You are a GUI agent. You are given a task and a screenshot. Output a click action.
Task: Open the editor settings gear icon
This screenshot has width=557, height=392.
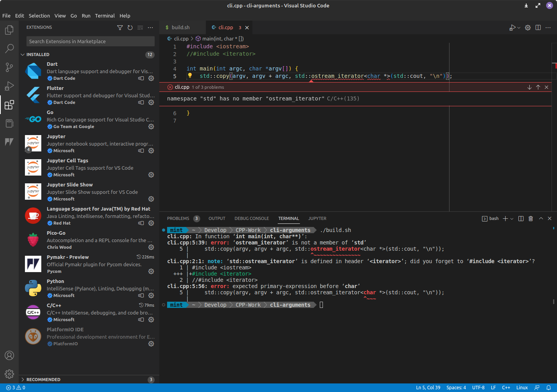tap(528, 28)
